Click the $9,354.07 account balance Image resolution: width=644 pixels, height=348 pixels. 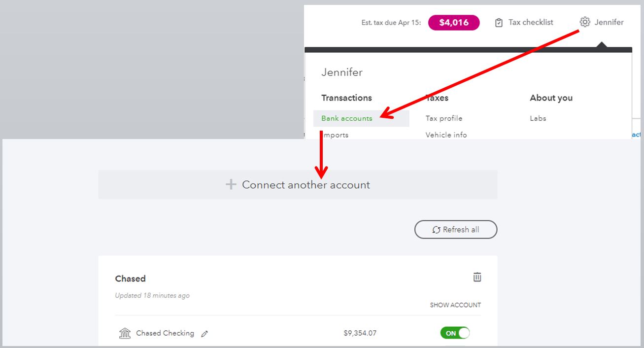[360, 333]
